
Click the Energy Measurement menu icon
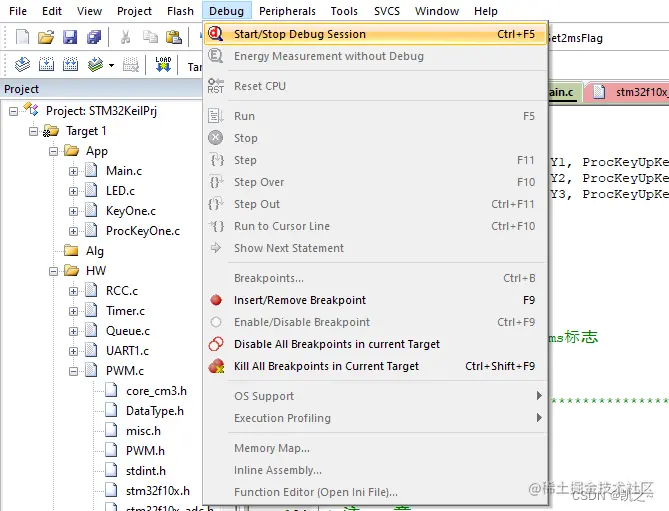coord(216,56)
